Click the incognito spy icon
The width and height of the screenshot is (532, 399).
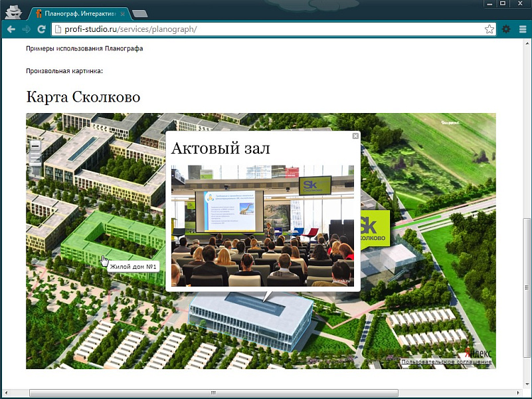(14, 12)
